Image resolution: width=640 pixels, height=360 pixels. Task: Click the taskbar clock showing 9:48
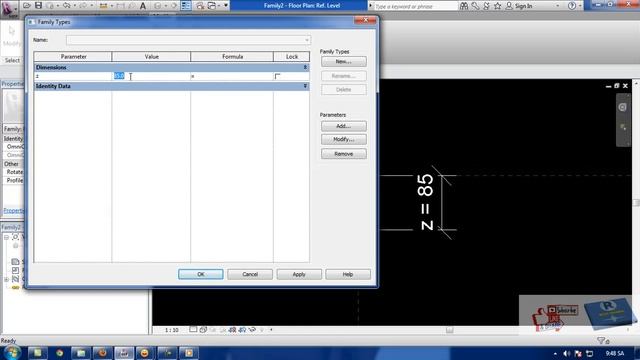pyautogui.click(x=615, y=353)
